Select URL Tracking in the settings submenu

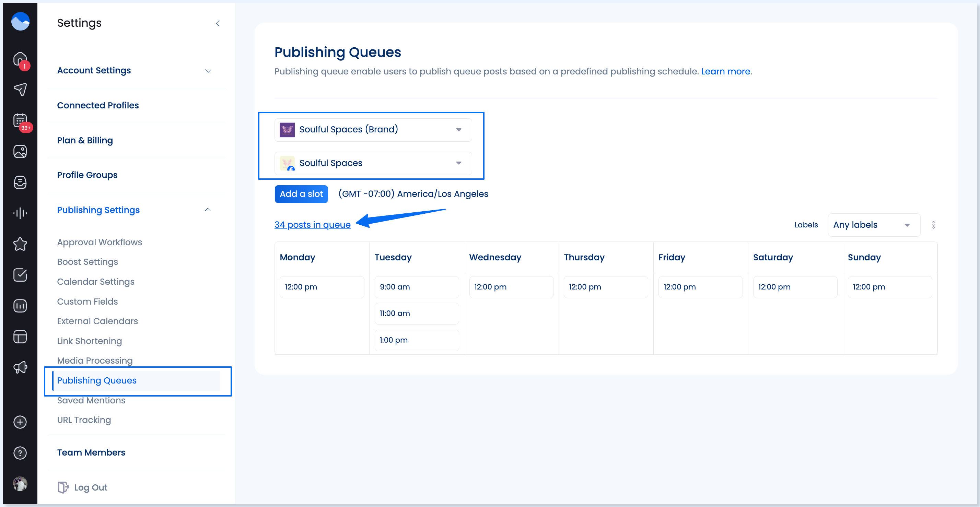(x=84, y=420)
